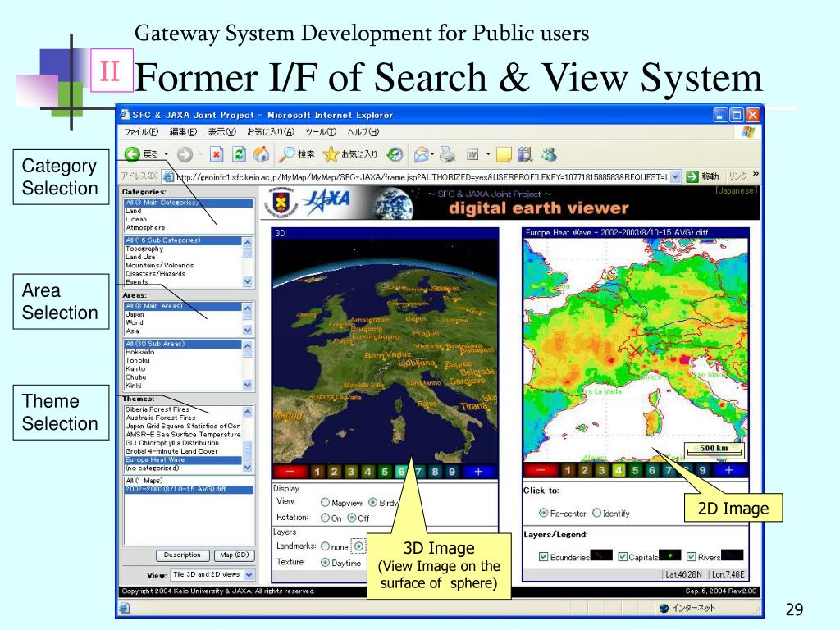Click inside the address URL field

(422, 176)
